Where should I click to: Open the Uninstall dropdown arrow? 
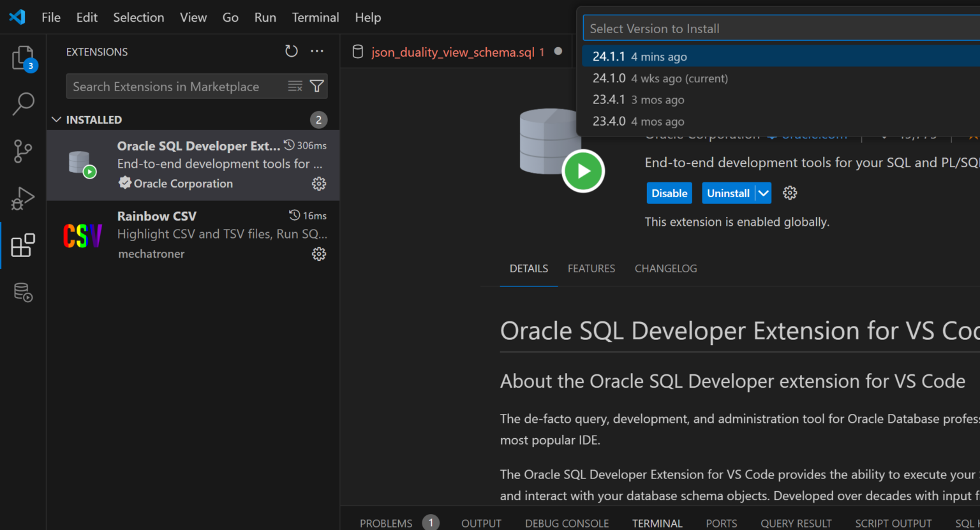pos(763,193)
